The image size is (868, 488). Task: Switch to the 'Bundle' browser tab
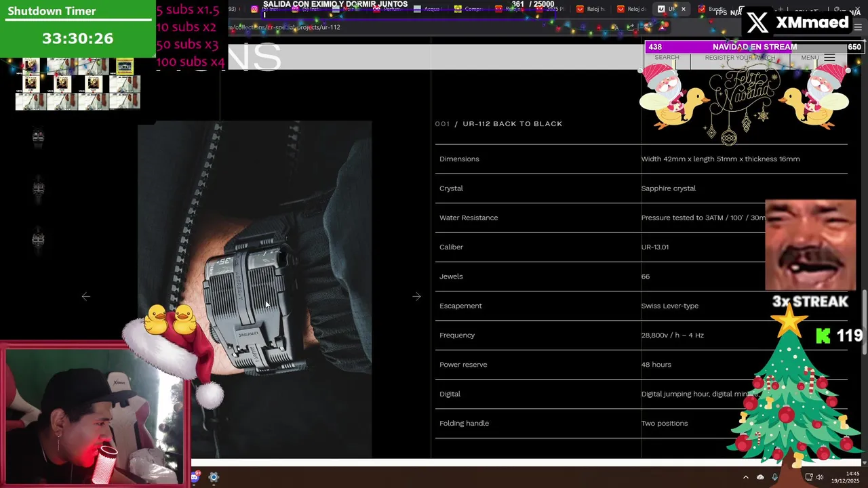[x=713, y=9]
